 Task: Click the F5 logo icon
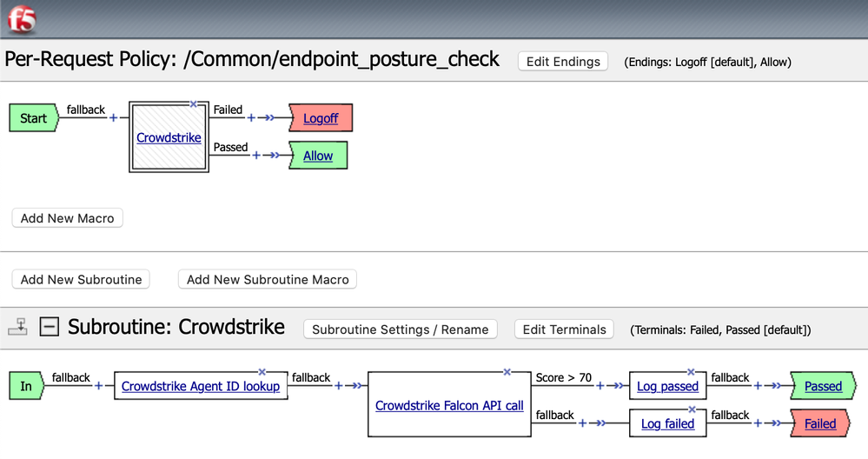click(22, 18)
